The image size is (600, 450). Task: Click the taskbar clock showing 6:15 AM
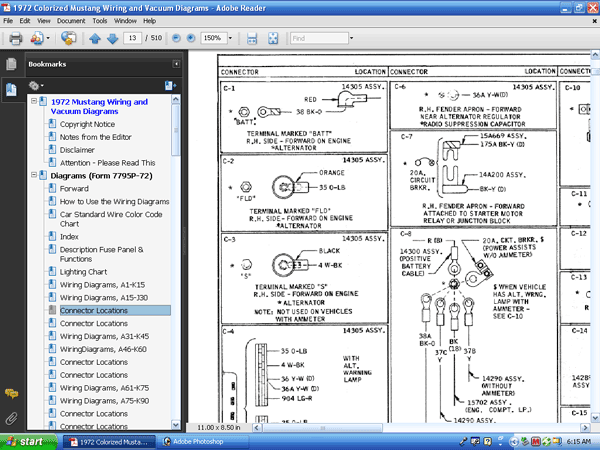pyautogui.click(x=579, y=442)
